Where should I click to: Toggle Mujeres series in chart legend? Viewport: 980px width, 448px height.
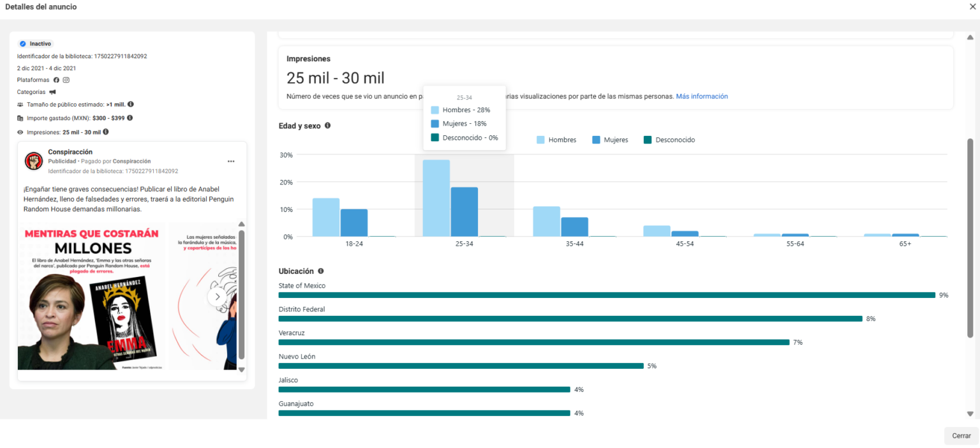pos(610,140)
